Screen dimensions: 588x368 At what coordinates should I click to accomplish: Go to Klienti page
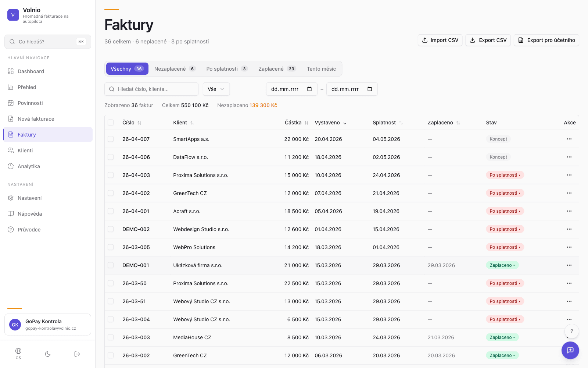[48, 151]
